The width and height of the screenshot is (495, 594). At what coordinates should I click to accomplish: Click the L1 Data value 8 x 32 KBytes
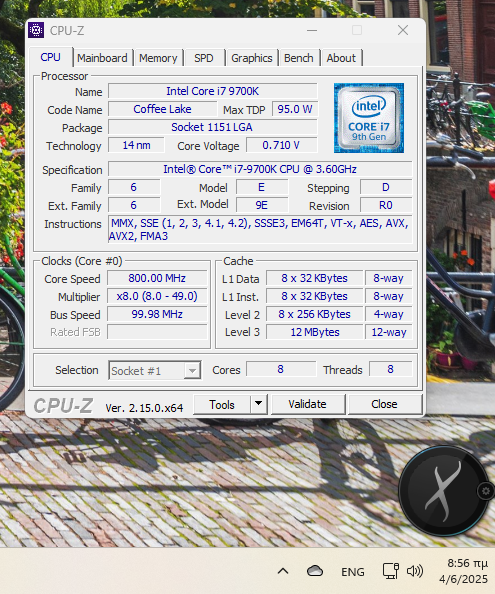314,278
